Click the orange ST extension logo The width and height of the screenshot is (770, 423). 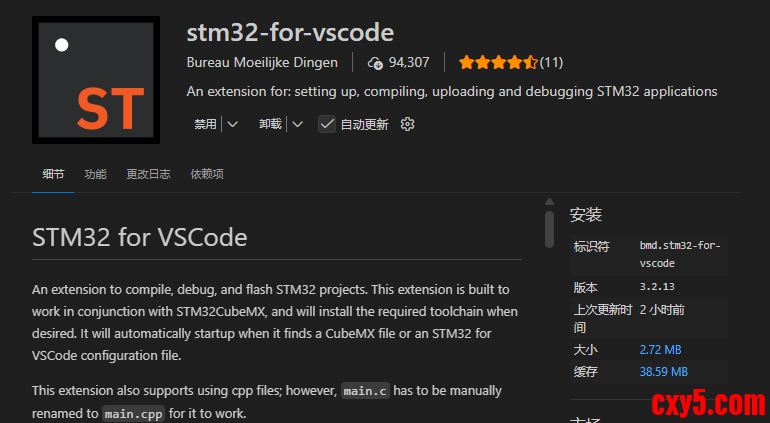pyautogui.click(x=96, y=80)
